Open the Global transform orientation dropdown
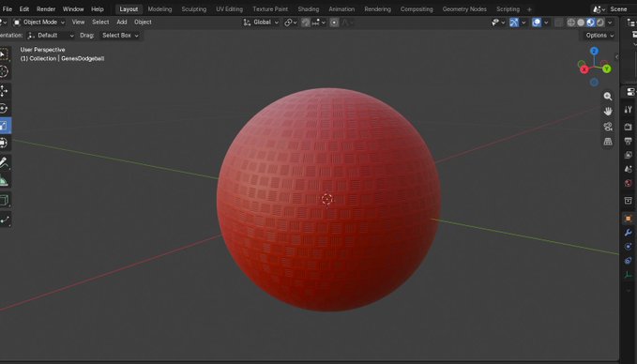 pos(261,23)
